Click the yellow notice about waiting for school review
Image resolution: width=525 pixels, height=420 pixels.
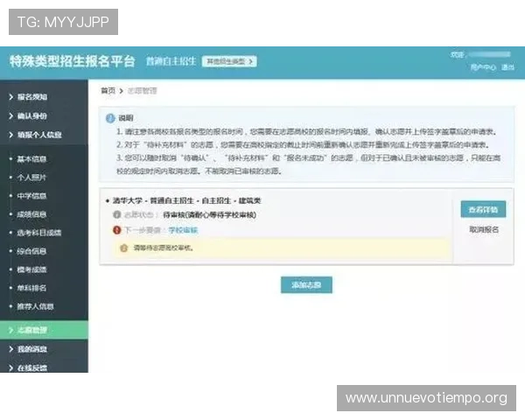tap(282, 248)
